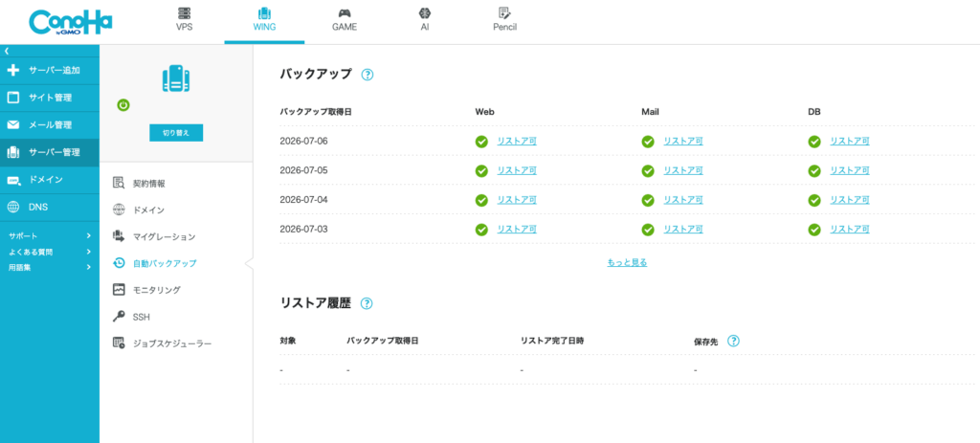Click the 契約情報 document icon
The image size is (980, 443).
119,183
